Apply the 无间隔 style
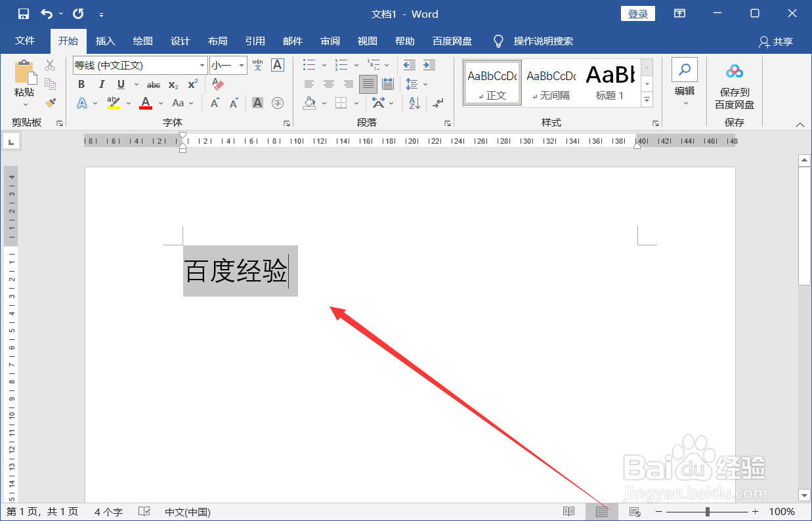Viewport: 812px width, 521px height. [551, 81]
